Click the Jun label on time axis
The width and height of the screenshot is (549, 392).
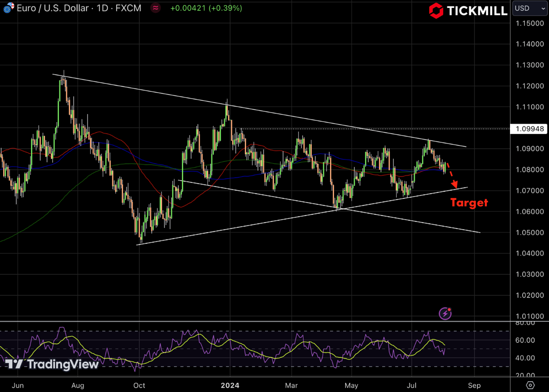[18, 385]
